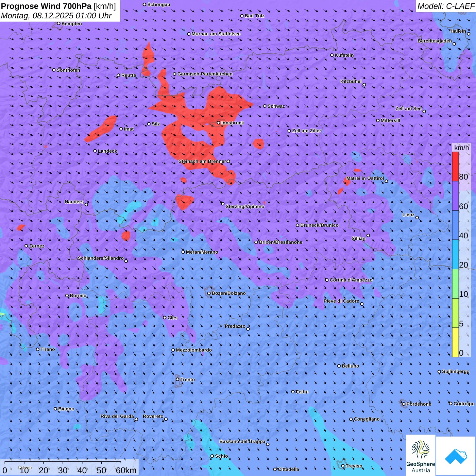Click the Trento city label

point(188,379)
